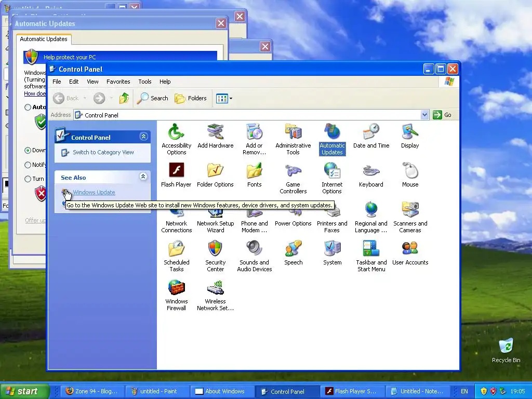Viewport: 532px width, 399px height.
Task: Open the Edit menu
Action: [x=74, y=82]
